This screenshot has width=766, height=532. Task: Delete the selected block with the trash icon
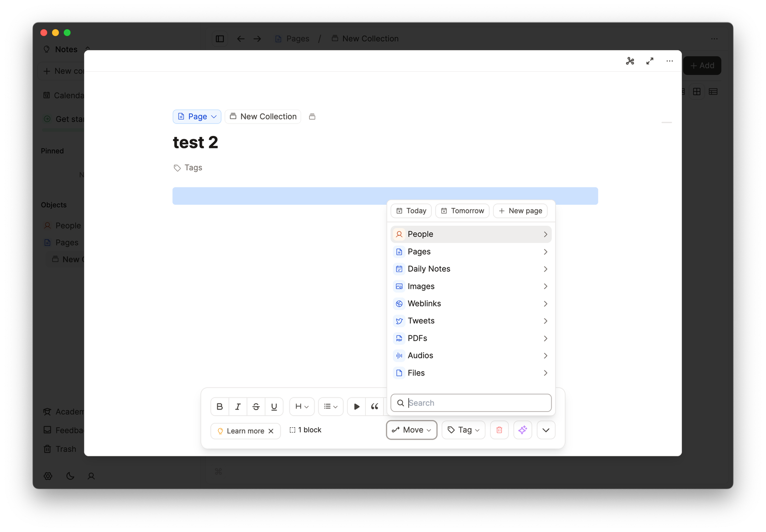[499, 430]
